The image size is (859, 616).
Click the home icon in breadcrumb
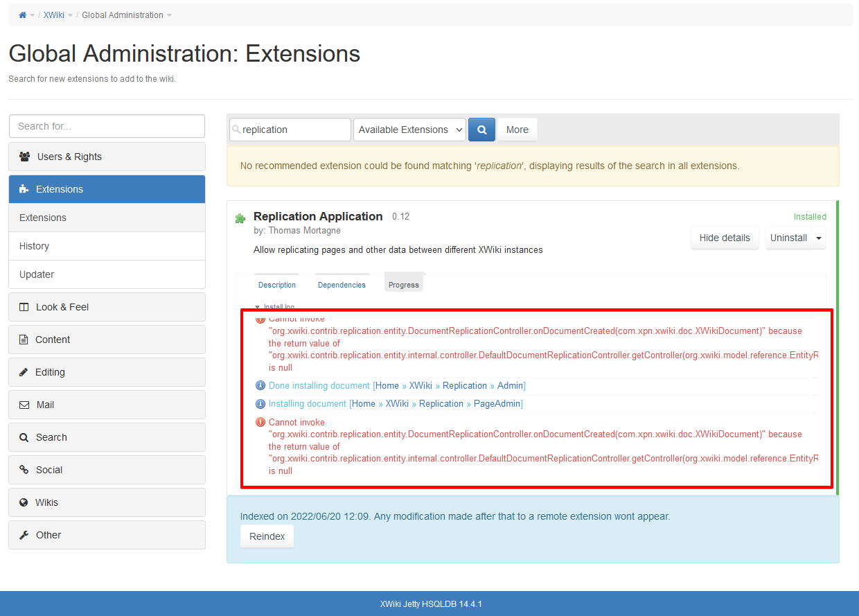click(22, 15)
